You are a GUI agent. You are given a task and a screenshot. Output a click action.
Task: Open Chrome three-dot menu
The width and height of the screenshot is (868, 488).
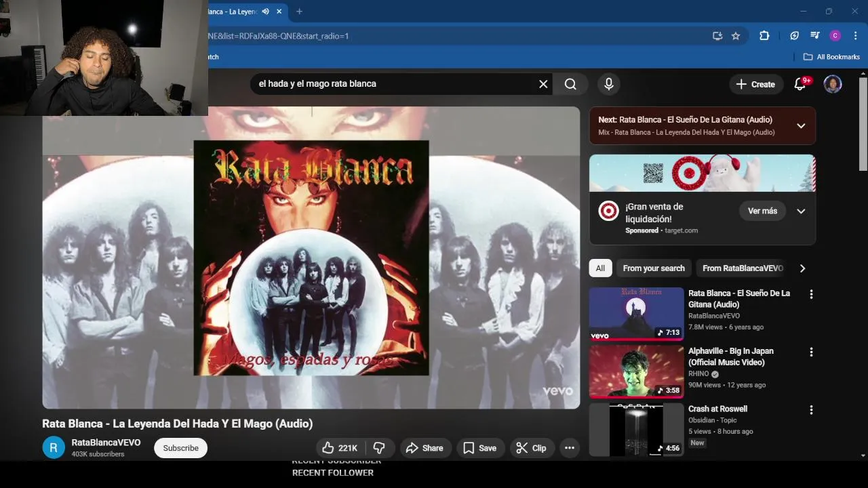855,36
